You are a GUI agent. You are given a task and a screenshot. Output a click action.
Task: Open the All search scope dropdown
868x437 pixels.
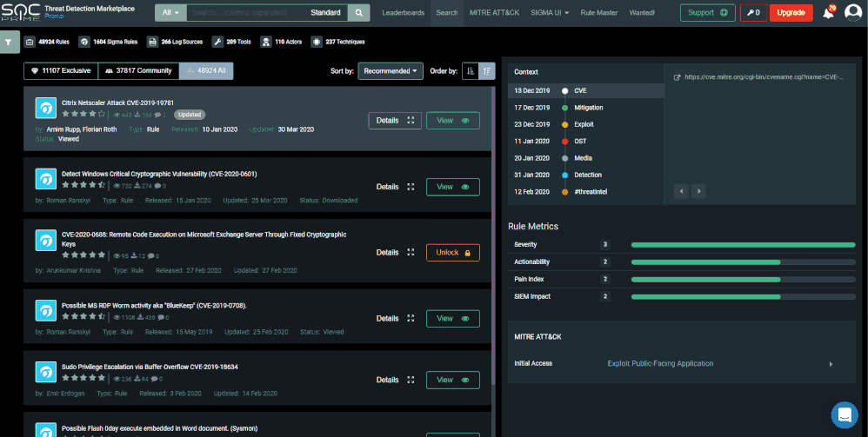coord(170,13)
